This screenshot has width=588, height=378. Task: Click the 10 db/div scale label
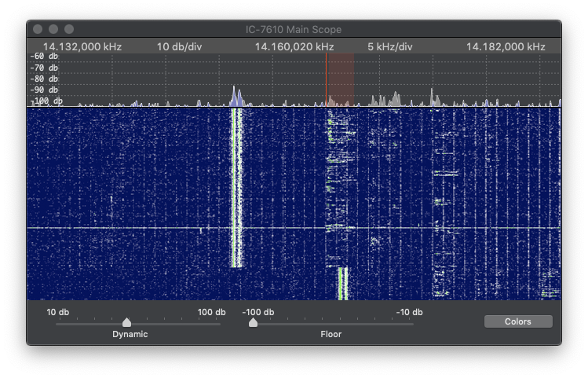coord(179,46)
